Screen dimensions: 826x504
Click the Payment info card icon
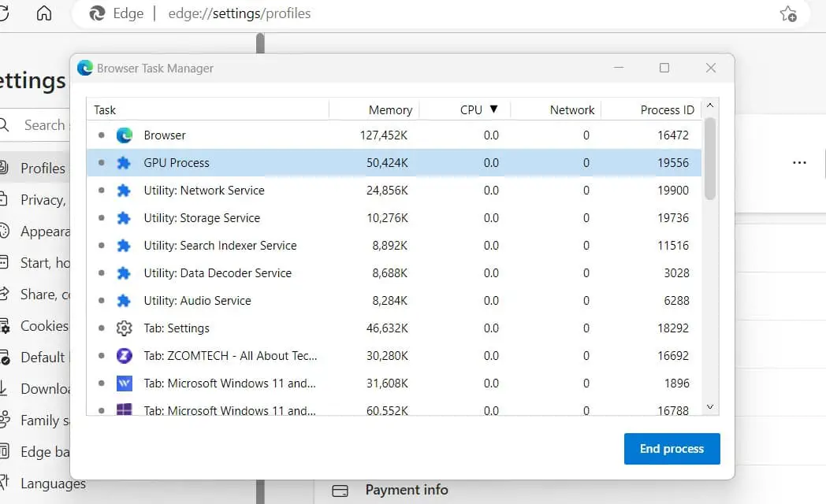340,491
